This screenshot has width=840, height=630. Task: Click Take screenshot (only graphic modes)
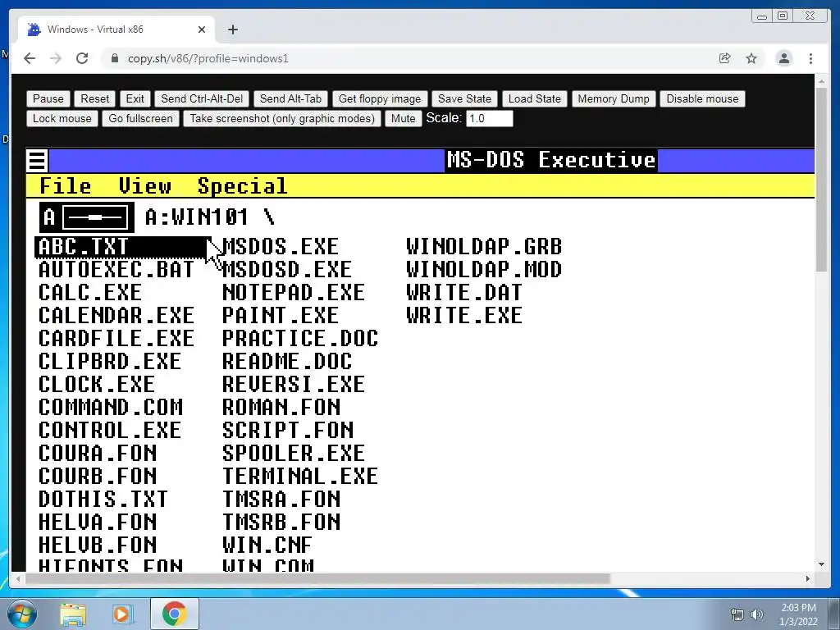(282, 118)
